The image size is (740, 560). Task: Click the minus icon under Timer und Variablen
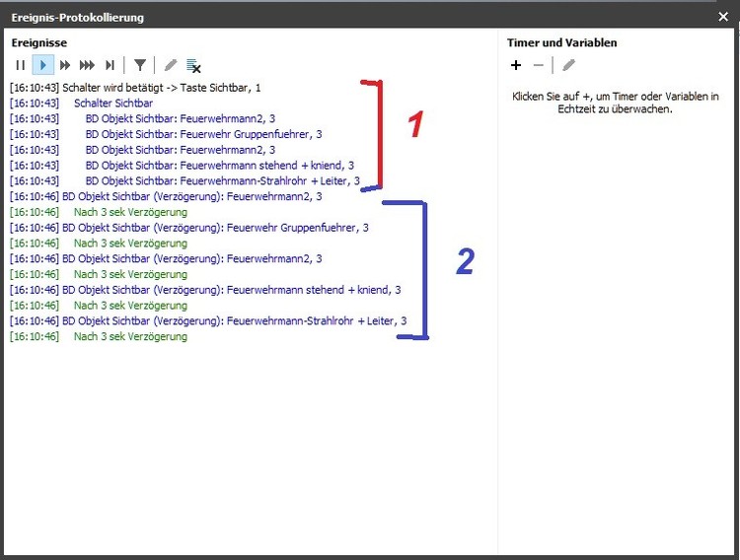click(x=539, y=65)
